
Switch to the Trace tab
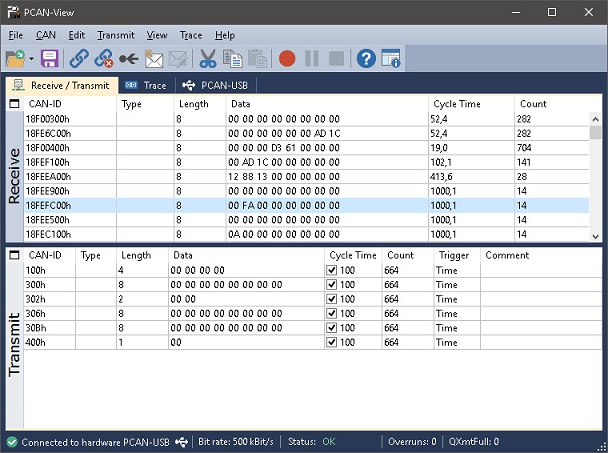point(147,85)
